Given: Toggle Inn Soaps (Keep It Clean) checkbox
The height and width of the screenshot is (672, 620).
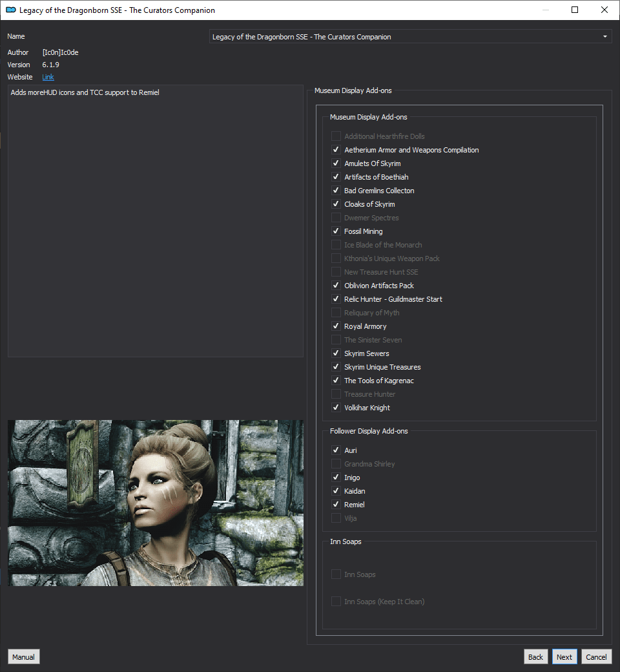Looking at the screenshot, I should click(336, 602).
